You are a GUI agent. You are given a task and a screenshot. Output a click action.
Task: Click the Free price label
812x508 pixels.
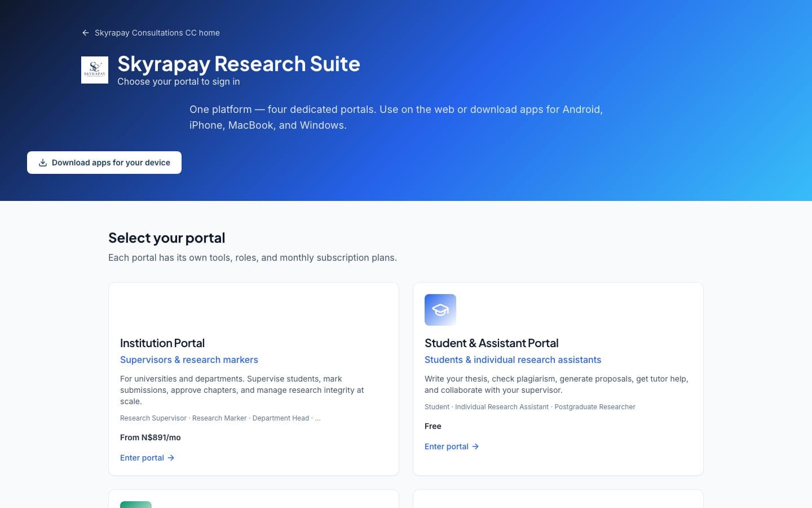click(433, 426)
